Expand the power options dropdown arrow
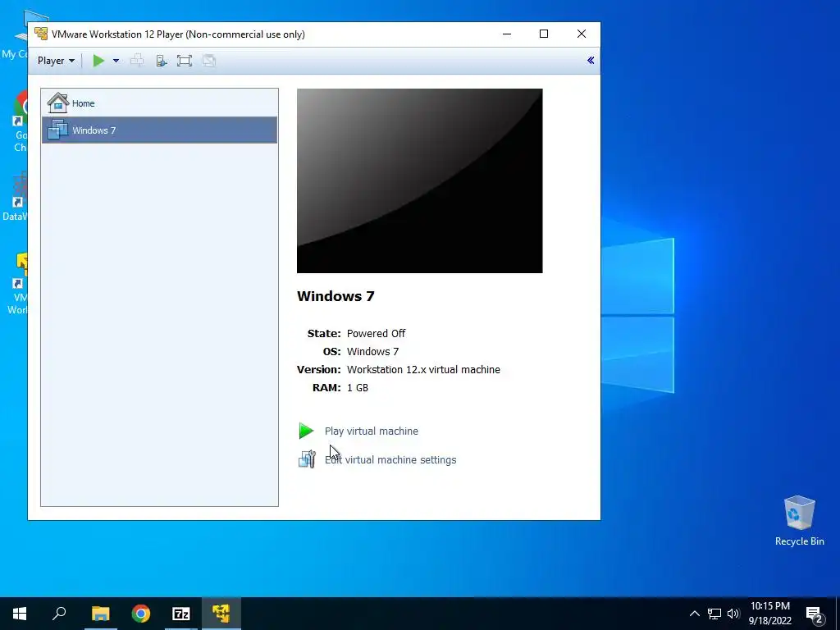This screenshot has width=840, height=630. tap(116, 61)
